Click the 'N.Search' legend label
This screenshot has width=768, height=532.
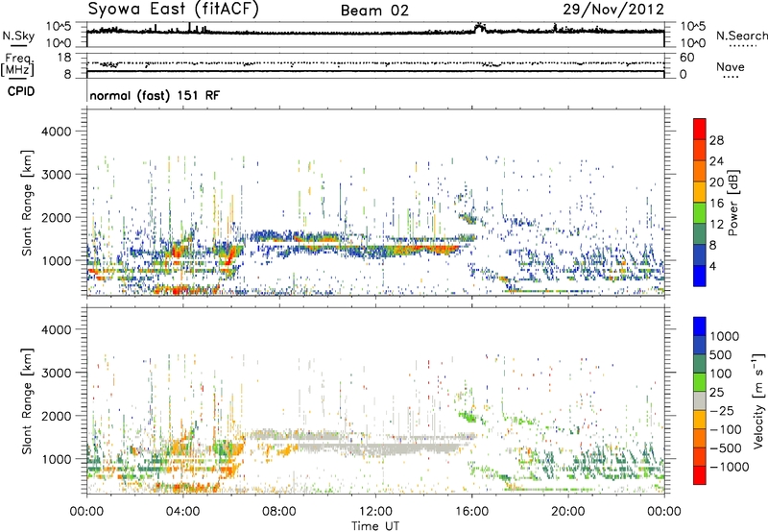[741, 36]
